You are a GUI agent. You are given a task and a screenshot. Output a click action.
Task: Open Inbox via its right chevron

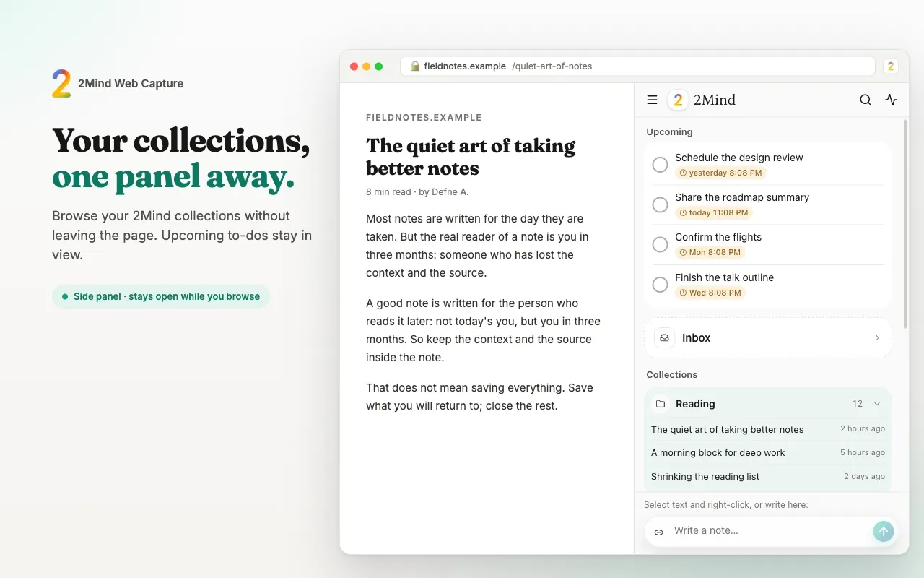pos(877,337)
